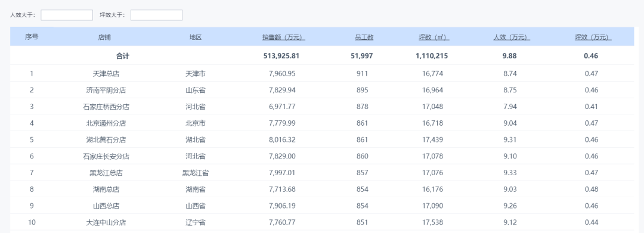Choose the 北京通州分店 cell

[106, 123]
